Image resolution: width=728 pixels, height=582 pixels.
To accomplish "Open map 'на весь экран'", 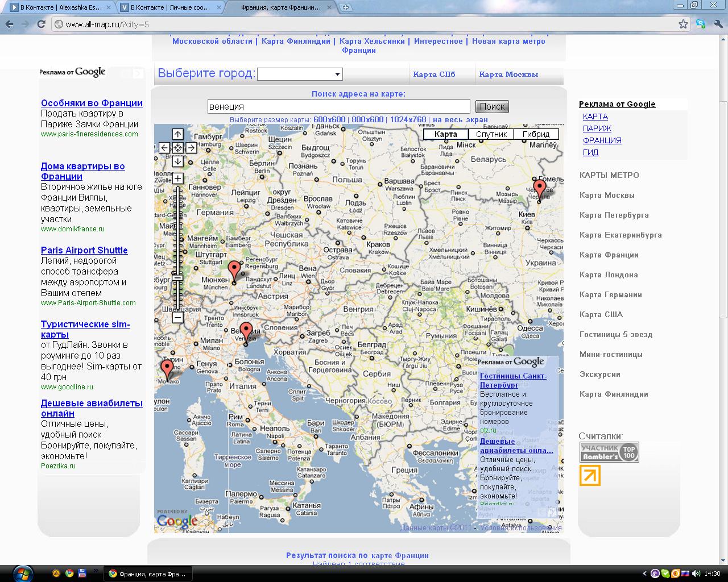I will (460, 119).
